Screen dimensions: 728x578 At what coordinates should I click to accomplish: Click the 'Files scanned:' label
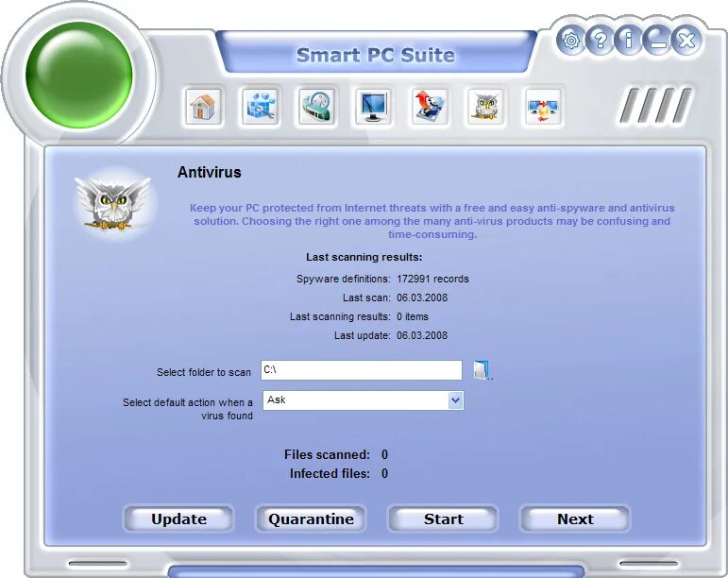point(327,454)
